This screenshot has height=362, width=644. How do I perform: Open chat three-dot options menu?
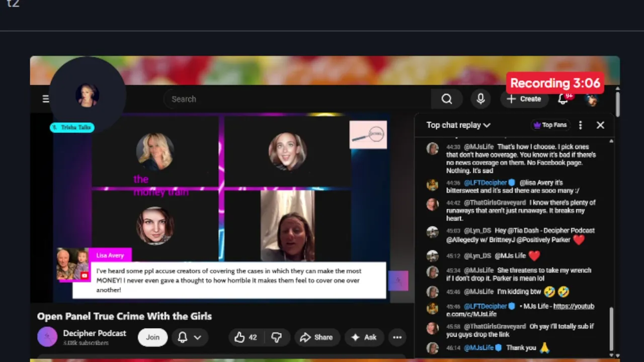[580, 125]
